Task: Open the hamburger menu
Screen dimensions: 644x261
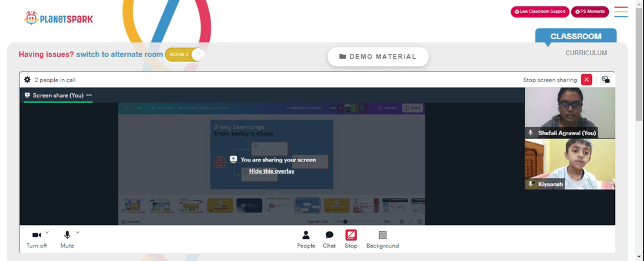Action: coord(621,12)
